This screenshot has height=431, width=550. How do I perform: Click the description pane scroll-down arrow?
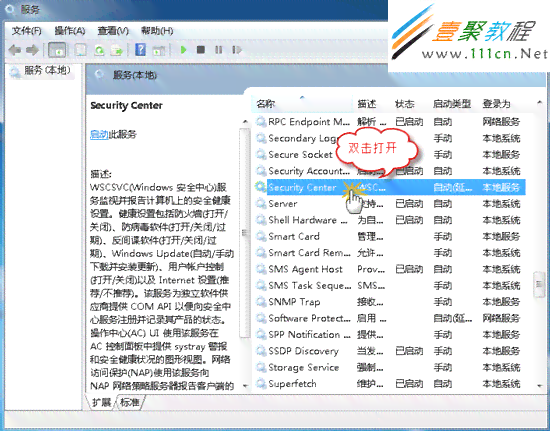[245, 386]
